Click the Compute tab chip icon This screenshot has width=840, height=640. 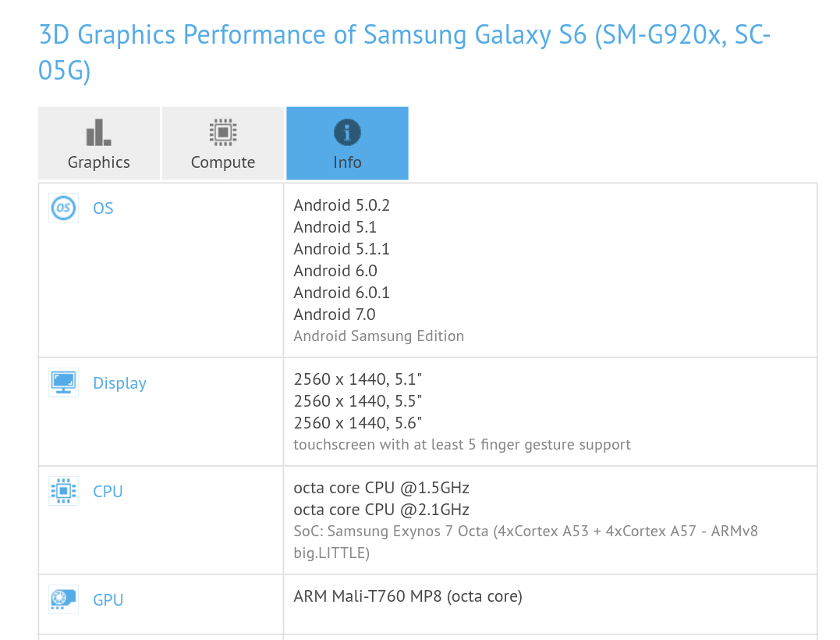223,133
